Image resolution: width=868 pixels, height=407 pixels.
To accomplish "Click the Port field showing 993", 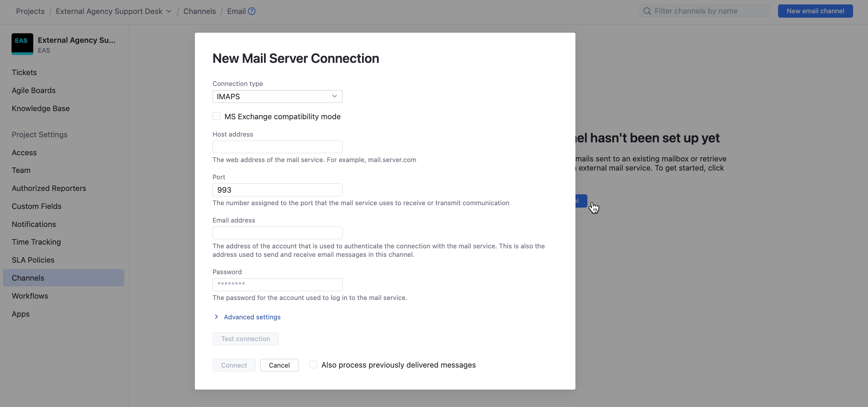I will (x=277, y=190).
